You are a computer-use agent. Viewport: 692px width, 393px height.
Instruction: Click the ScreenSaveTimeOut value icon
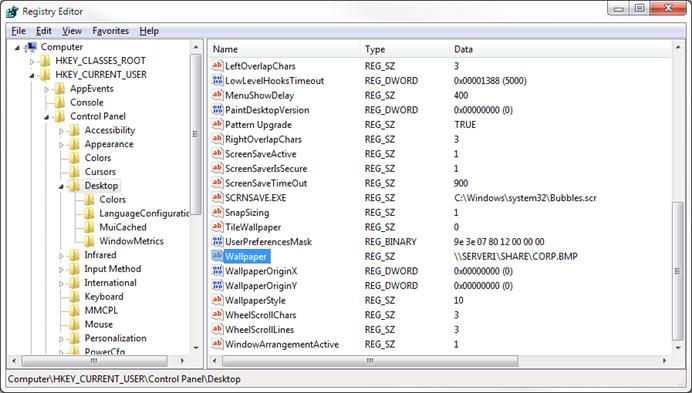click(217, 182)
